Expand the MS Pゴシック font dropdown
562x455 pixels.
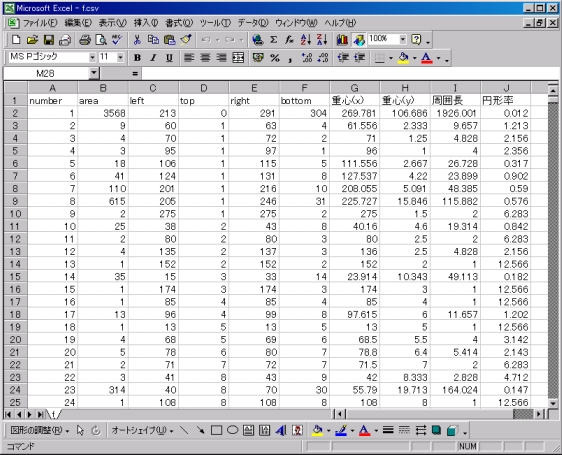(x=92, y=57)
